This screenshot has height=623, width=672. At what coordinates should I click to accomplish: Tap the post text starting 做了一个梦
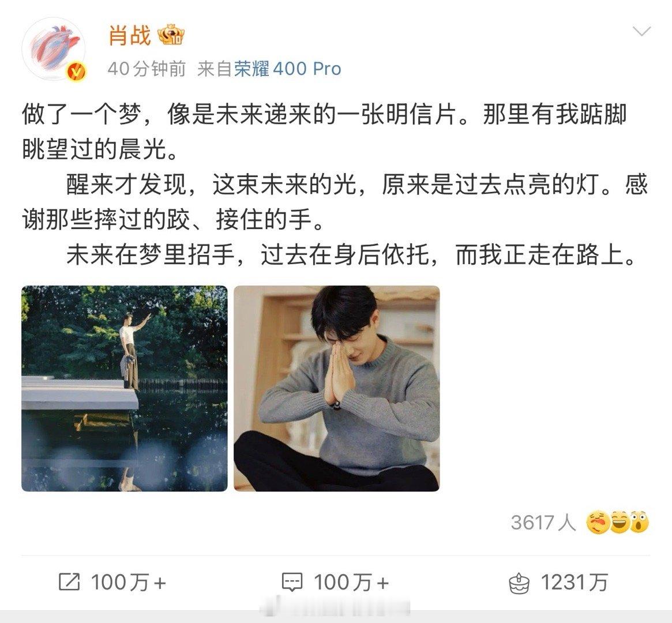(336, 185)
